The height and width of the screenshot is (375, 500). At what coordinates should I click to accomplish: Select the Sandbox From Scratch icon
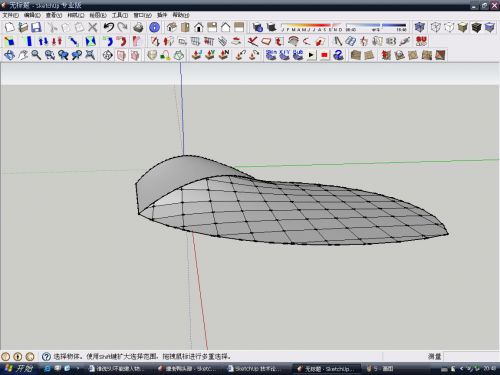click(369, 55)
